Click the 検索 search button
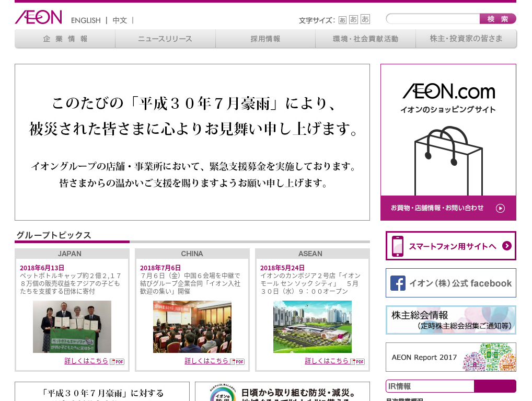This screenshot has height=401, width=532. (498, 19)
